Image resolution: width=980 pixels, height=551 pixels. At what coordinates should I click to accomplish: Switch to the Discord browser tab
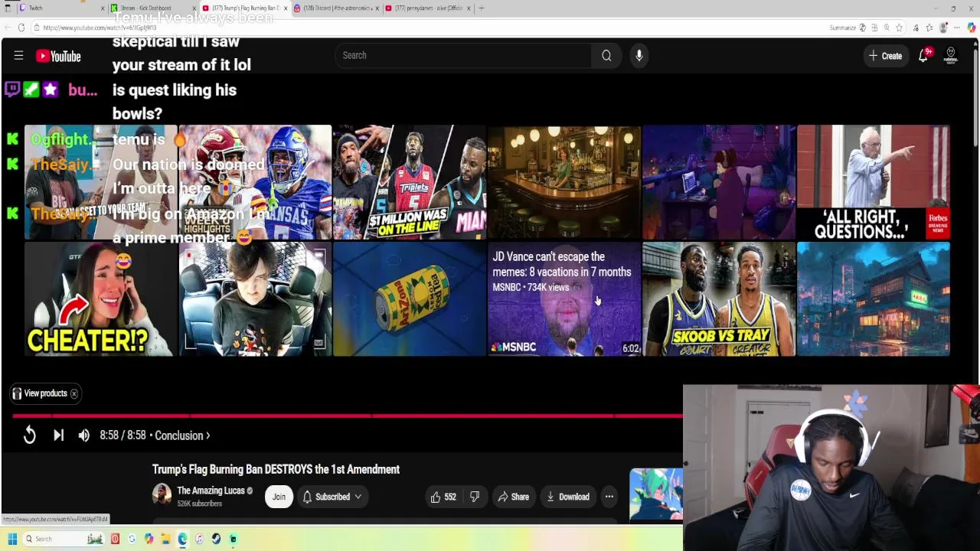337,8
